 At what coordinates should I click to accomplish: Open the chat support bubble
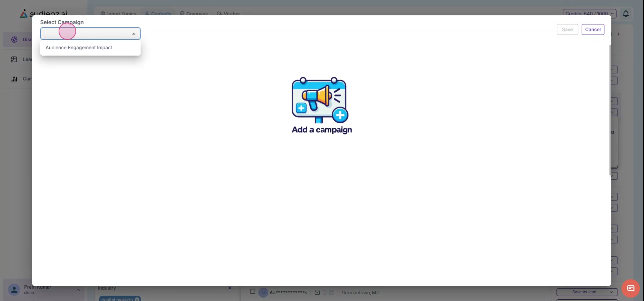[x=630, y=288]
